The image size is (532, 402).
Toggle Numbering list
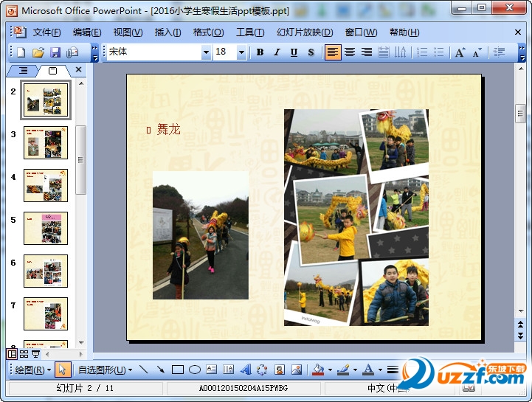[x=422, y=52]
